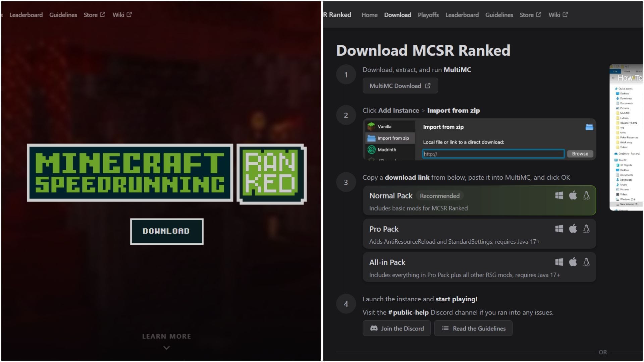Copy Pro Pack Linux download link

[x=586, y=229]
